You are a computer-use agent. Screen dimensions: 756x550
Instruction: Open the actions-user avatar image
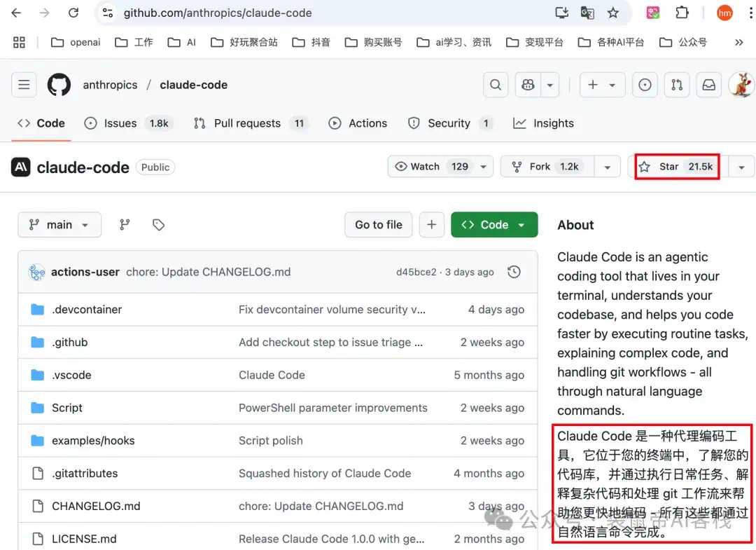[x=37, y=272]
